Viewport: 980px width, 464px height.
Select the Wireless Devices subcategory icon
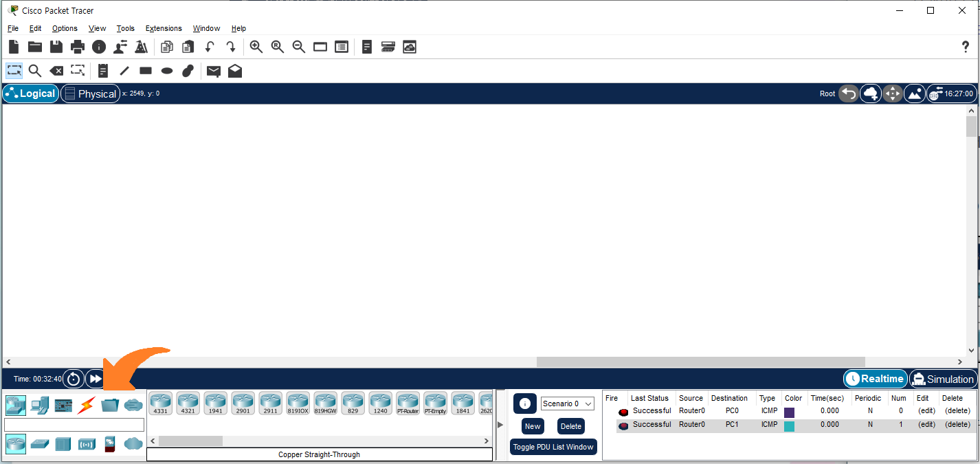87,444
